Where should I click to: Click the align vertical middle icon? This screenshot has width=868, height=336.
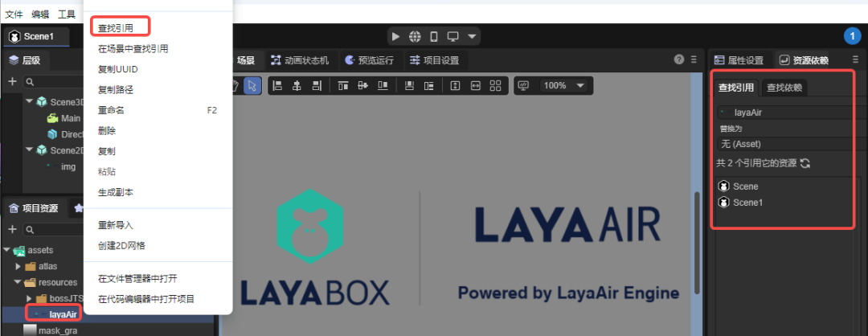pos(363,86)
